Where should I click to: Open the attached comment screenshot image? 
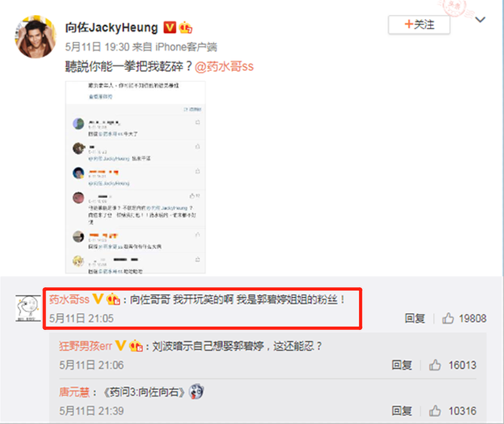pos(135,177)
